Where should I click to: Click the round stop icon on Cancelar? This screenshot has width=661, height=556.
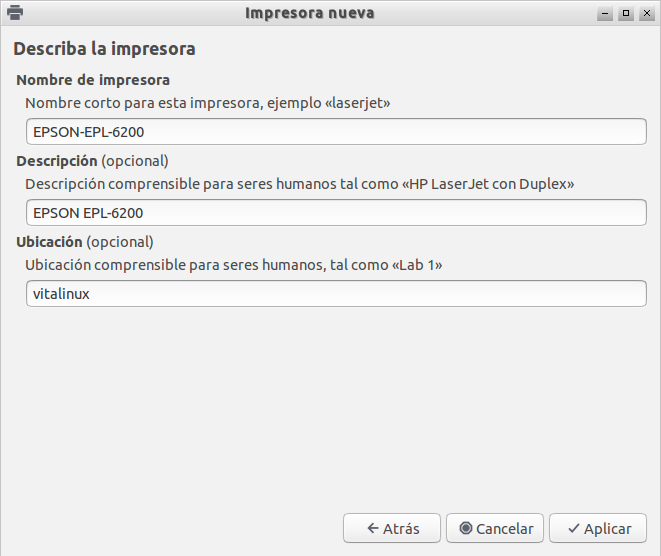pos(466,528)
